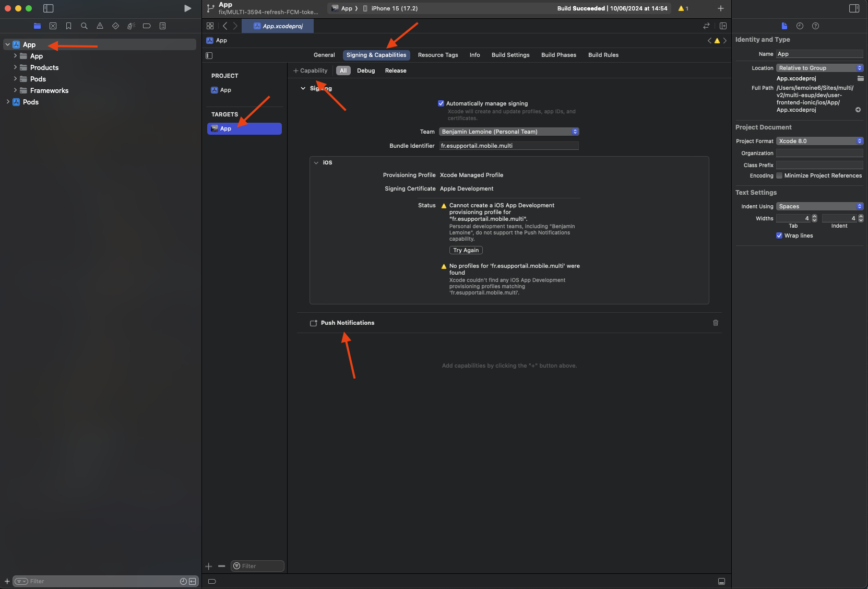Hide the left navigator sidebar
Image resolution: width=868 pixels, height=589 pixels.
pyautogui.click(x=48, y=8)
